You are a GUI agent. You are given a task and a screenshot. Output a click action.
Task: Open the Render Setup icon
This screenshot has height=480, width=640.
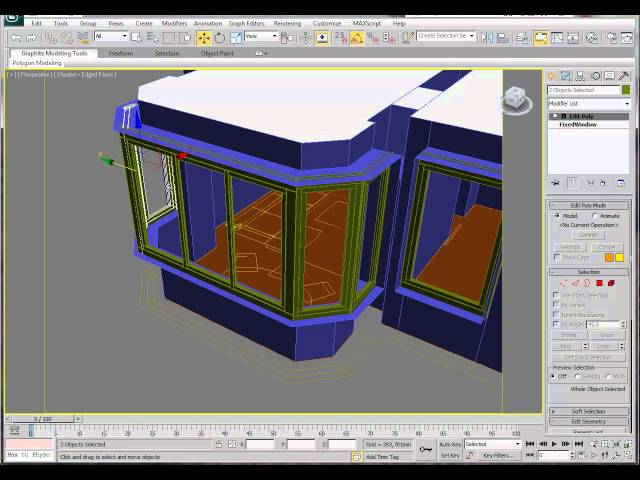point(612,38)
